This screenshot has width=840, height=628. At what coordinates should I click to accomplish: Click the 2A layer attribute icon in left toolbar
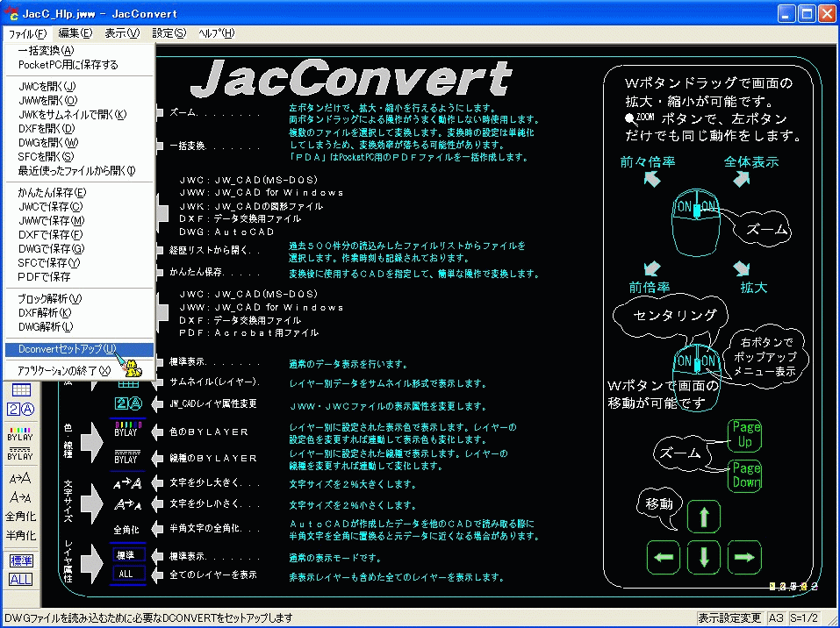(21, 410)
